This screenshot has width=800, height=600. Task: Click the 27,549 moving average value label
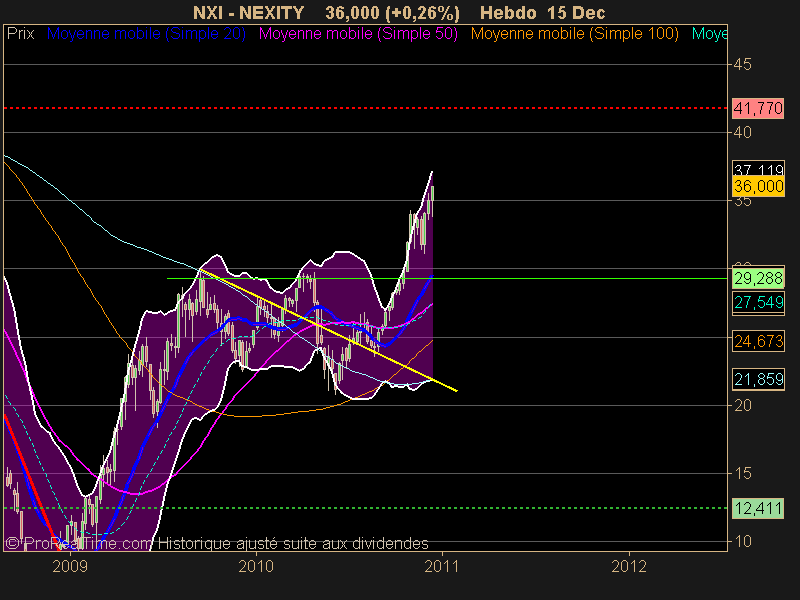[758, 303]
